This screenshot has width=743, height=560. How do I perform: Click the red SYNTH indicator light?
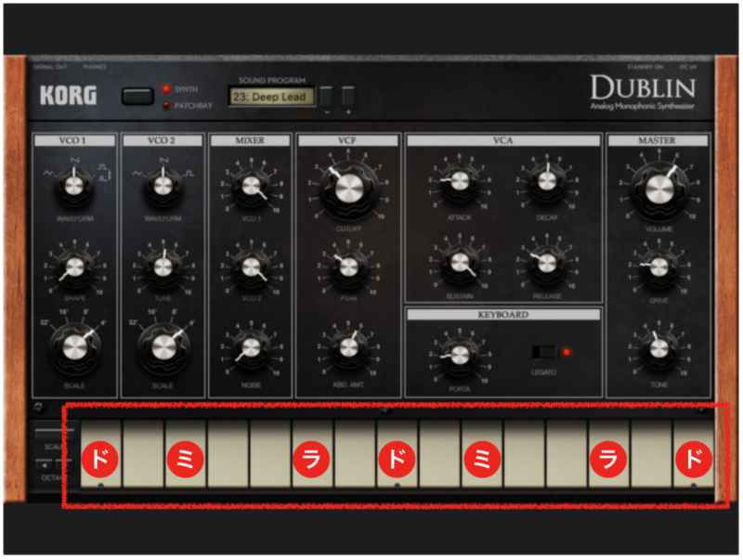pyautogui.click(x=166, y=89)
